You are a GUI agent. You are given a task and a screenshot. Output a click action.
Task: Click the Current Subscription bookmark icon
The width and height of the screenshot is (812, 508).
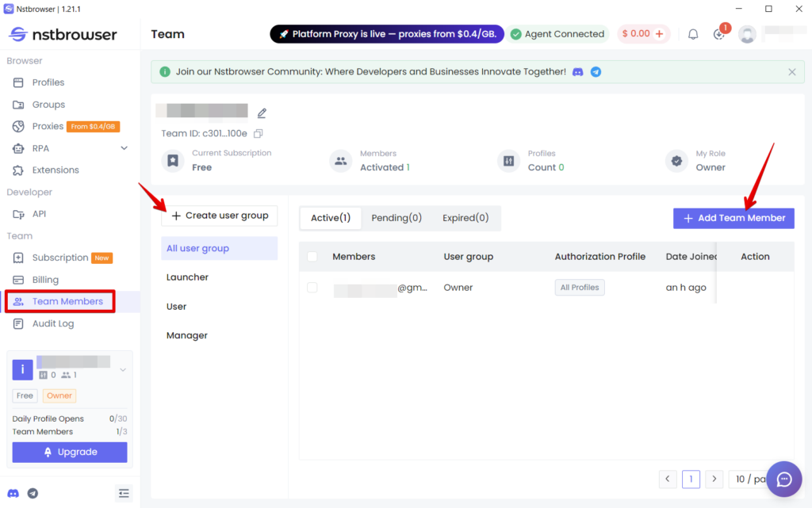173,161
